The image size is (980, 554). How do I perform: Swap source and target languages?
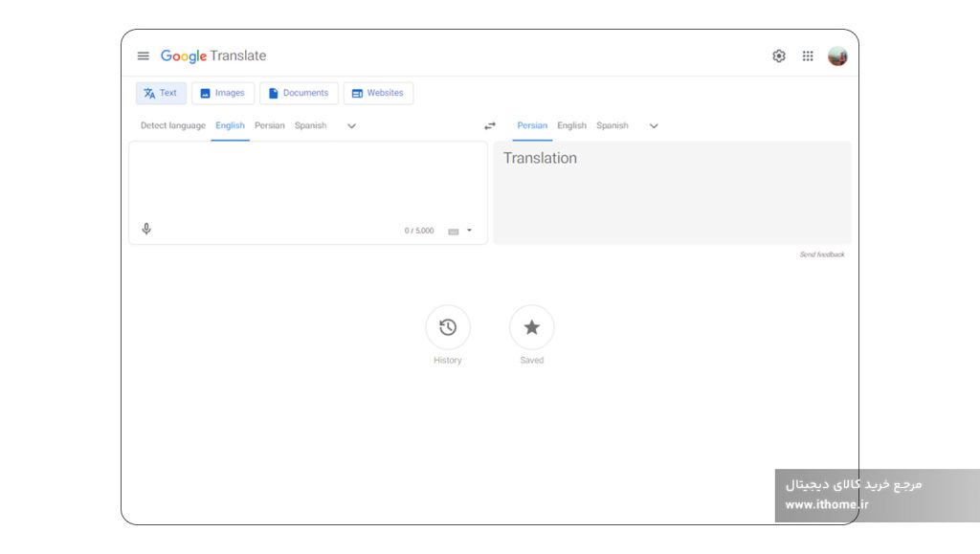[x=490, y=126]
